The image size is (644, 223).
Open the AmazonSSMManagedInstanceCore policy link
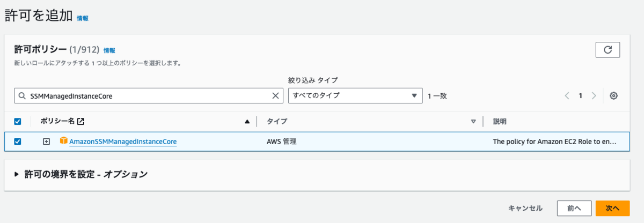[123, 142]
